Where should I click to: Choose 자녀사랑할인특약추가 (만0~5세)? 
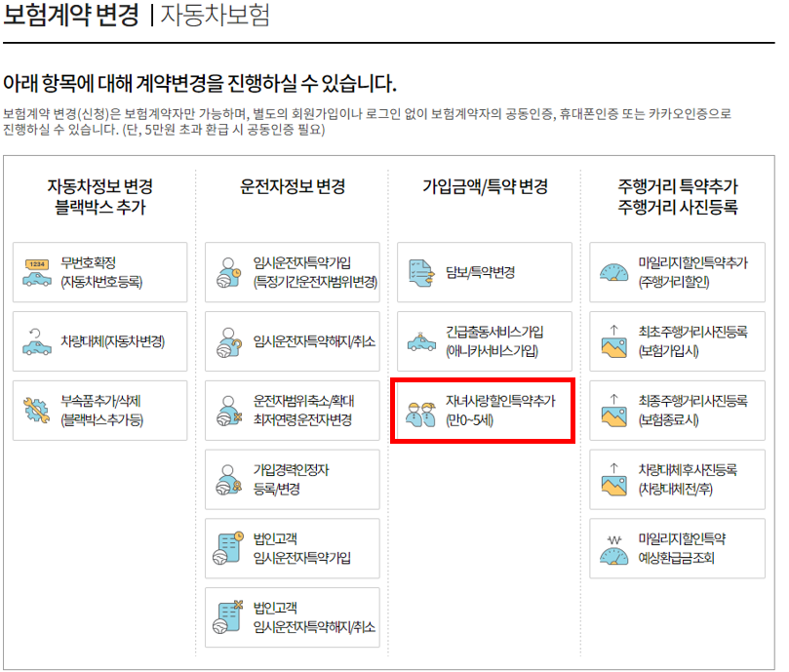click(x=484, y=411)
